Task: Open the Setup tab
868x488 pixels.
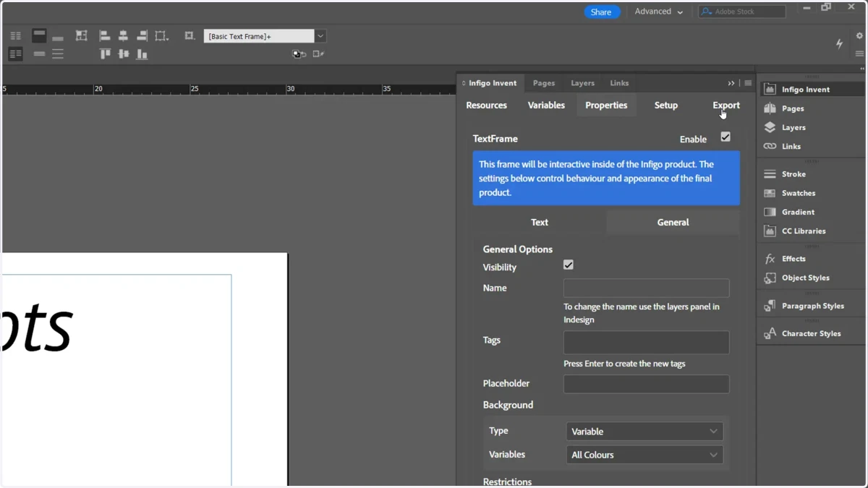Action: pyautogui.click(x=666, y=106)
